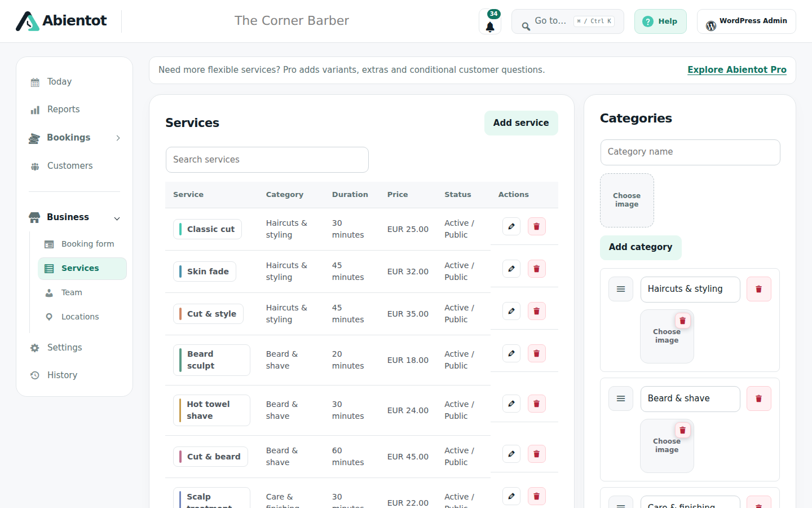Edit the Classic cut service

(511, 226)
